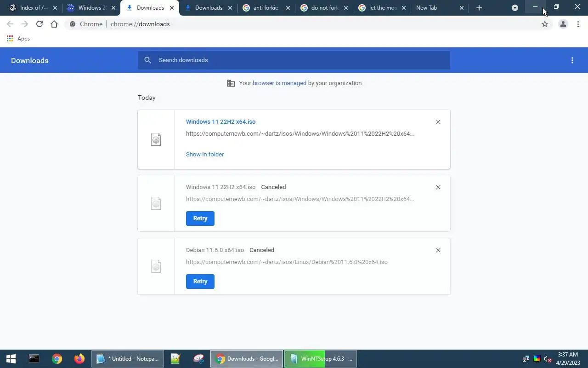
Task: Switch to the 'anti forkie' tab
Action: pos(266,8)
